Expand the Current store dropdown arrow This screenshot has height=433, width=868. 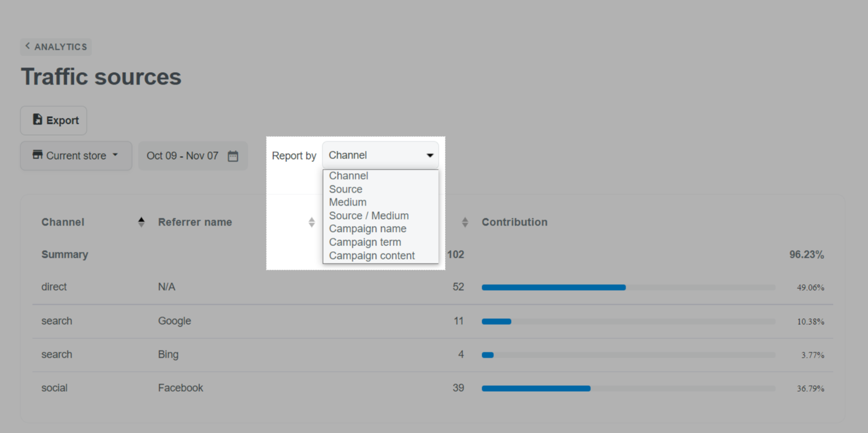click(115, 155)
